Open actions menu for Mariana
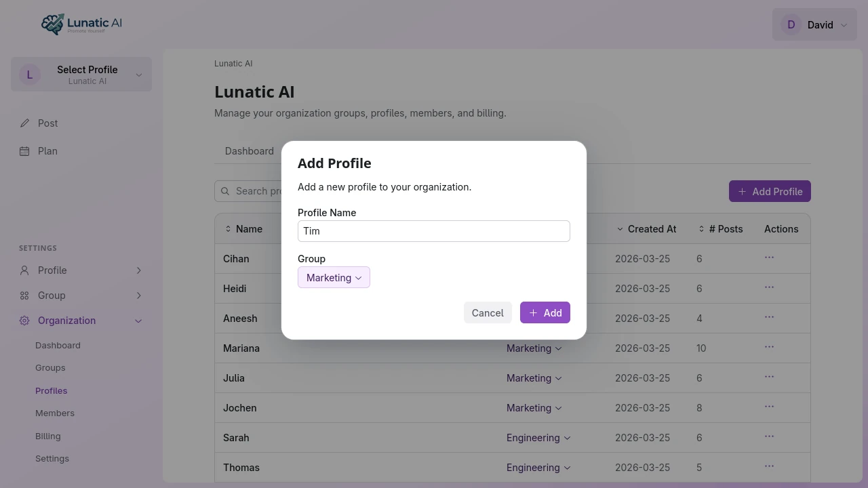 point(769,347)
